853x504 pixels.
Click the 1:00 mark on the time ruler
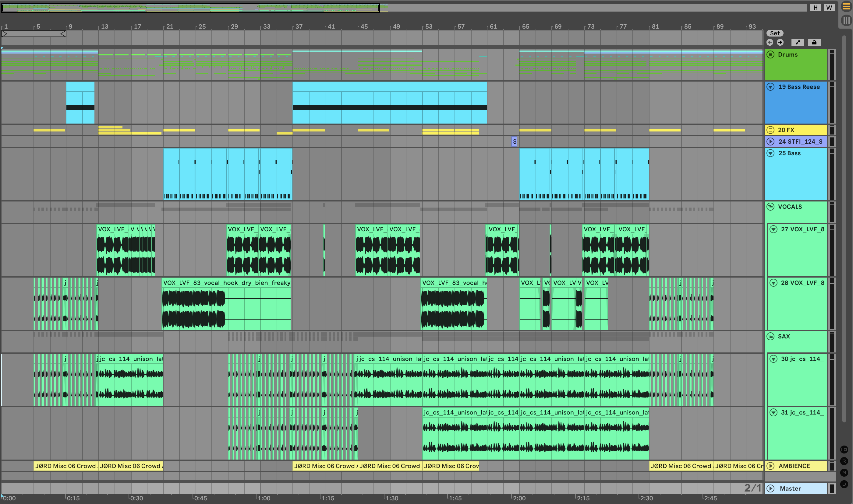(264, 498)
